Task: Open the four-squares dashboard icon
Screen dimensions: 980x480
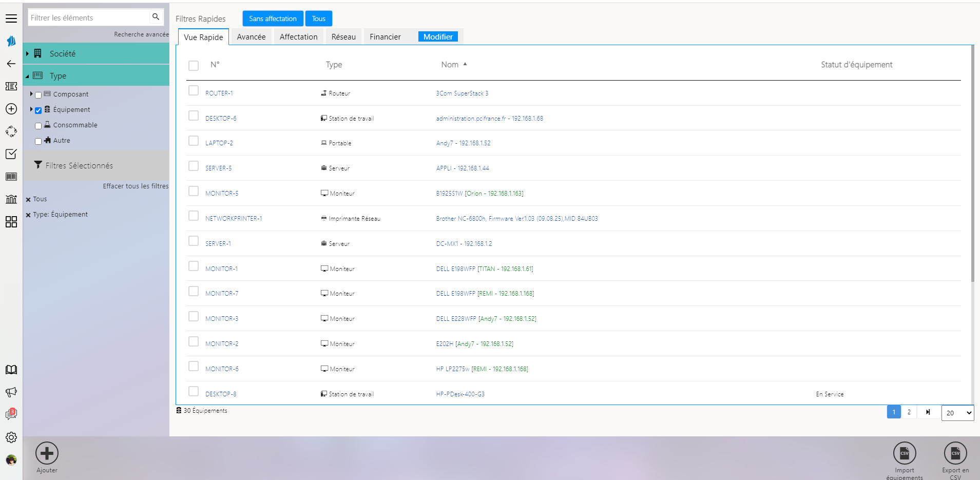Action: 11,222
